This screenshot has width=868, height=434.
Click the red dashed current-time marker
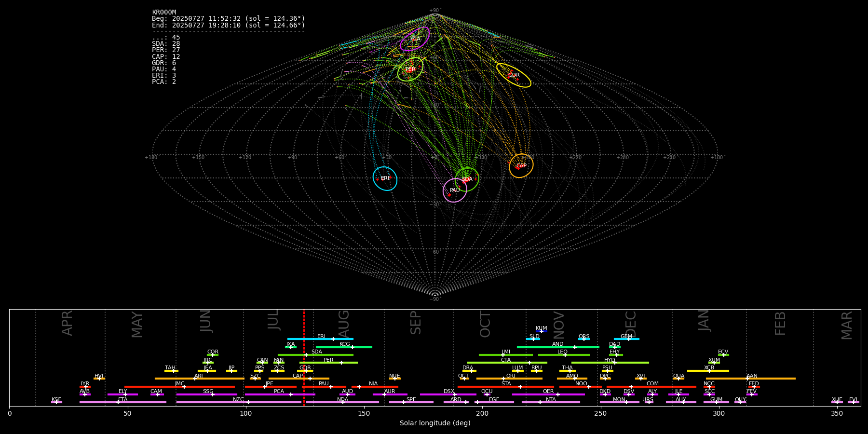click(304, 357)
